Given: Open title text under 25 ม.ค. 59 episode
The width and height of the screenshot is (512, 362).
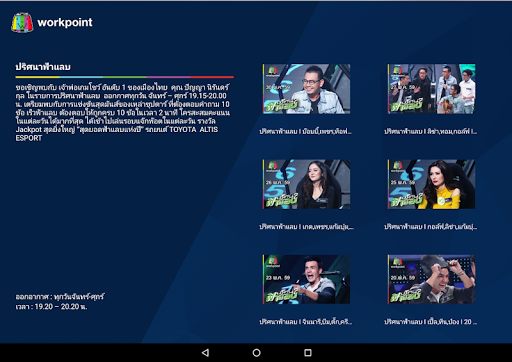Looking at the screenshot, I should point(430,227).
